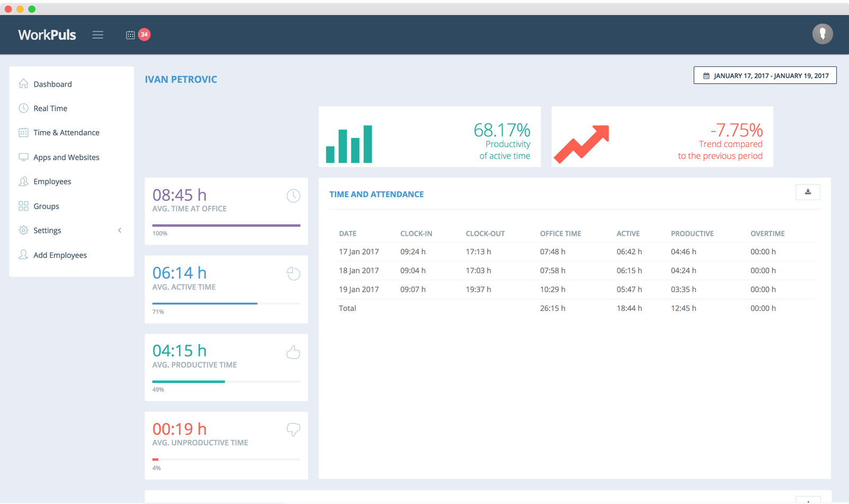The width and height of the screenshot is (849, 504).
Task: Click the thumbs-up icon in Productive Time card
Action: (x=293, y=352)
